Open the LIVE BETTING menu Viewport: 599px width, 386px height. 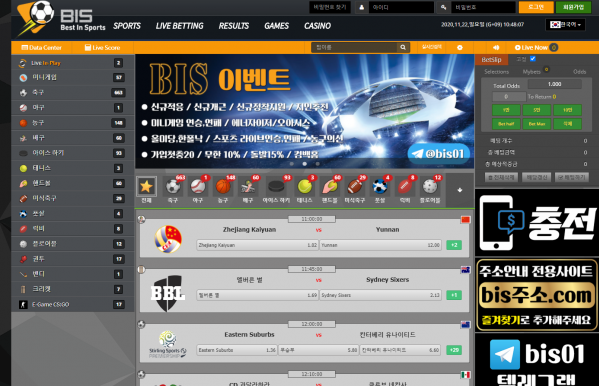point(180,26)
